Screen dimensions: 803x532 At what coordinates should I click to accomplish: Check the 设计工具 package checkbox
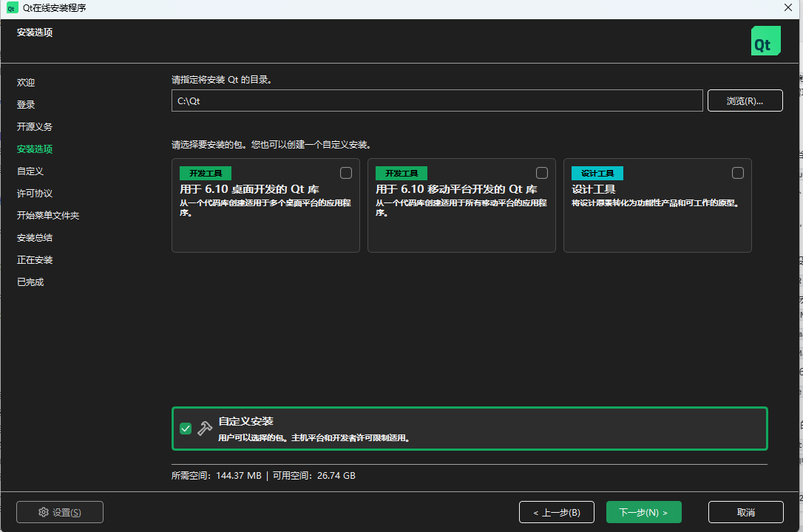(x=737, y=173)
